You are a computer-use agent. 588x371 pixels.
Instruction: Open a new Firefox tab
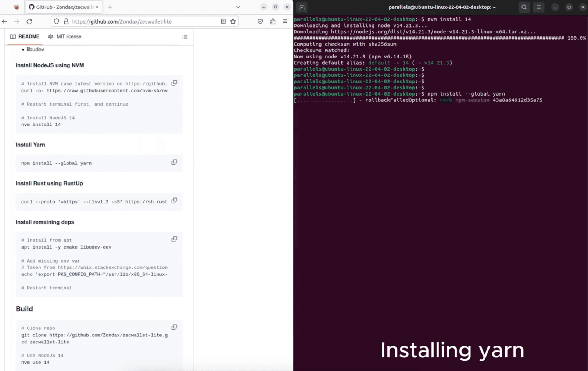coord(110,7)
